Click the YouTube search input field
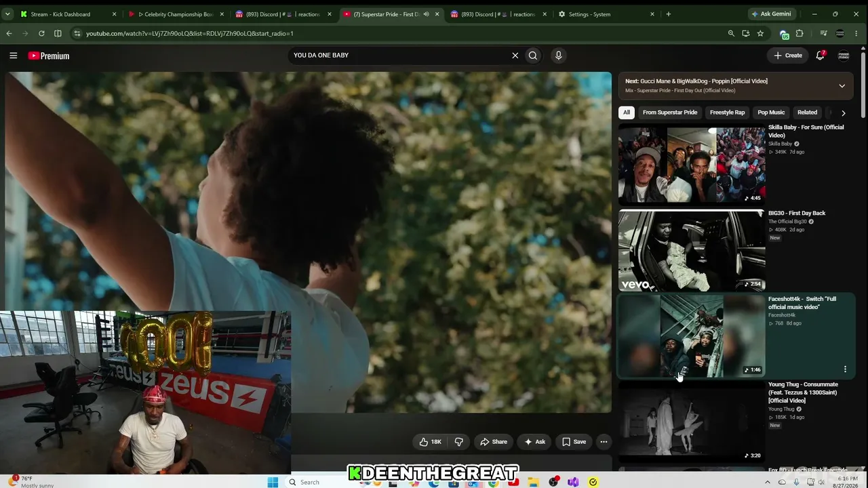 (x=400, y=56)
